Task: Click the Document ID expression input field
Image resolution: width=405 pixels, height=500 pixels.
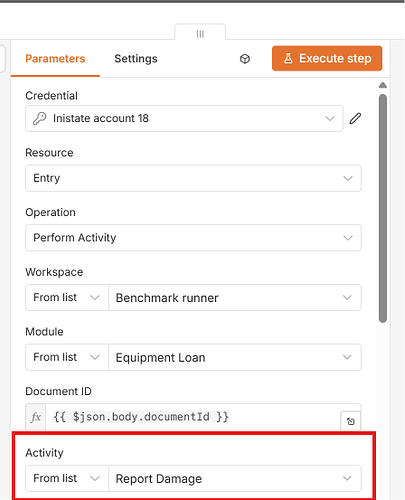Action: point(193,417)
